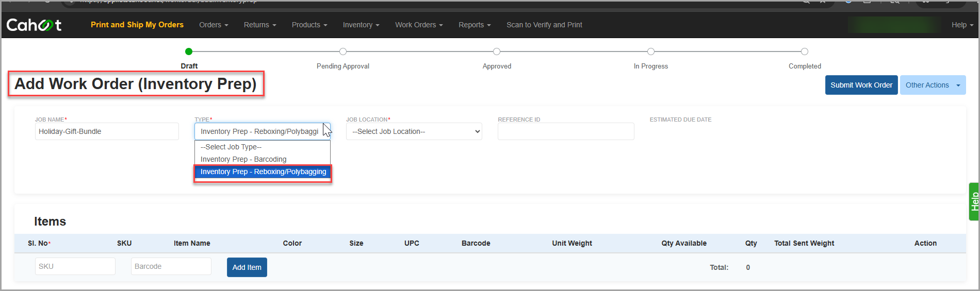Open the Orders menu
Image resolution: width=980 pixels, height=291 pixels.
(x=214, y=25)
